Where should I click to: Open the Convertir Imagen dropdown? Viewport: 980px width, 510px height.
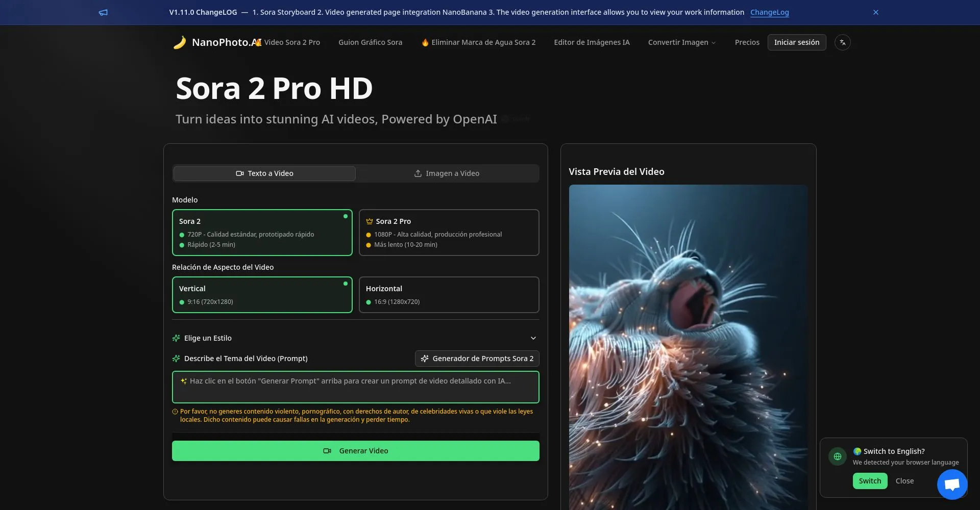click(x=681, y=42)
